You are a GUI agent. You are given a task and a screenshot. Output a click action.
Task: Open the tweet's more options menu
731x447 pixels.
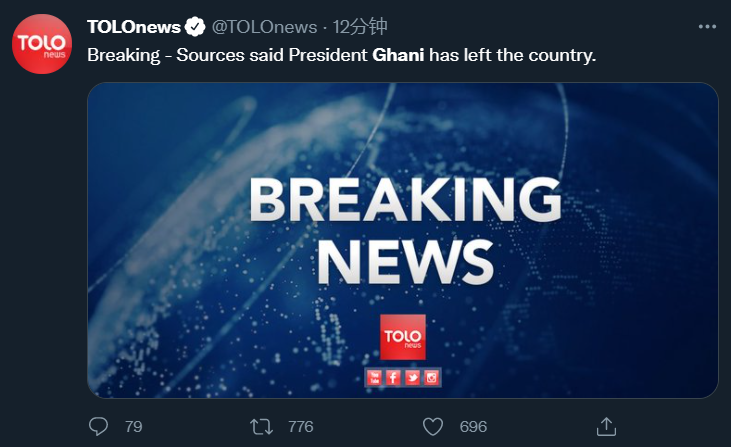707,25
